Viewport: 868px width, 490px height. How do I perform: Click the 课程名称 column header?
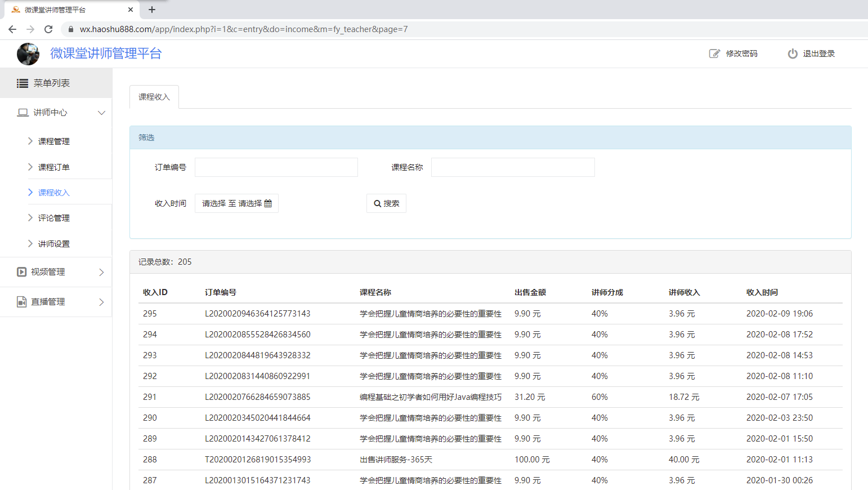pyautogui.click(x=375, y=292)
